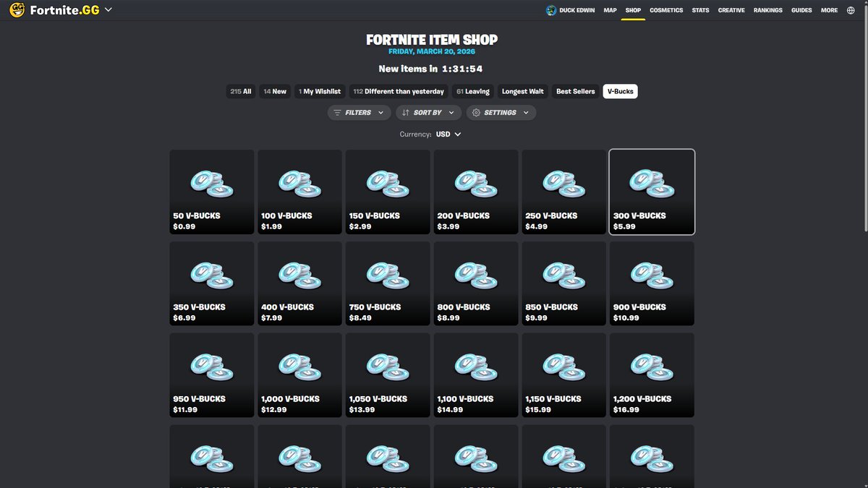Open the language globe icon

pos(850,10)
